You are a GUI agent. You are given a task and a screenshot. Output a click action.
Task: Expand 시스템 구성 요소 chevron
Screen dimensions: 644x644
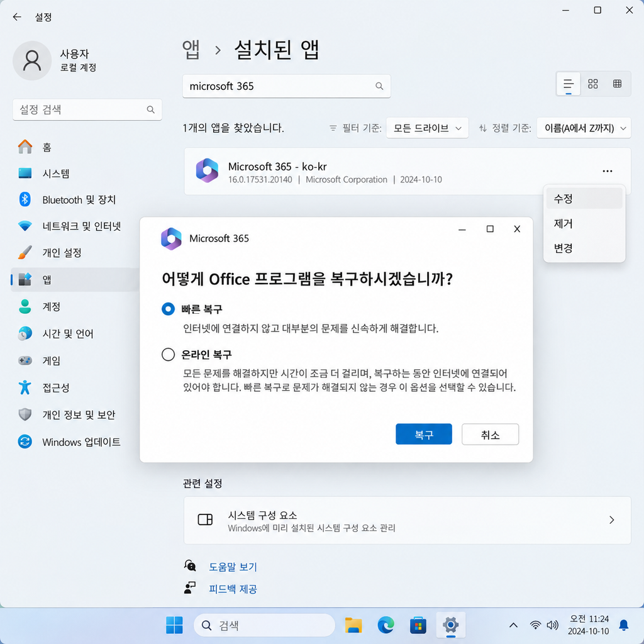[x=611, y=520]
